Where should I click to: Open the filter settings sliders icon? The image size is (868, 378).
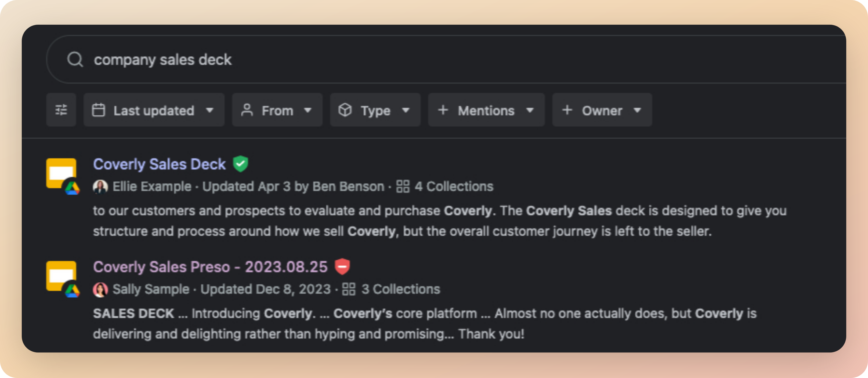click(x=61, y=110)
